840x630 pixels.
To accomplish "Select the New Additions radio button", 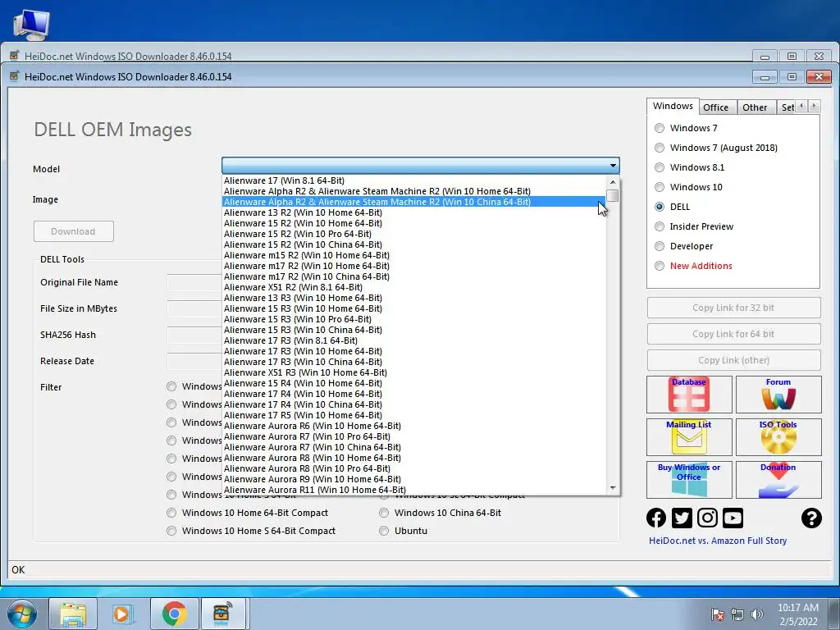I will [660, 267].
